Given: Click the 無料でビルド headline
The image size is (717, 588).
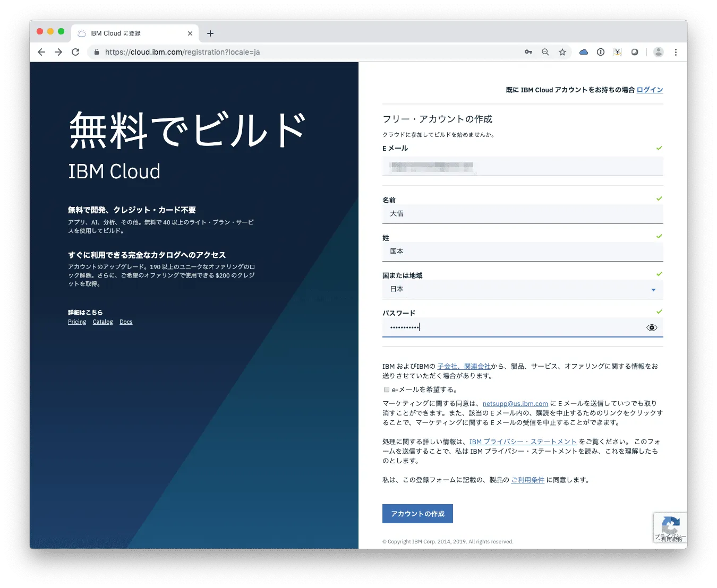Looking at the screenshot, I should tap(187, 131).
